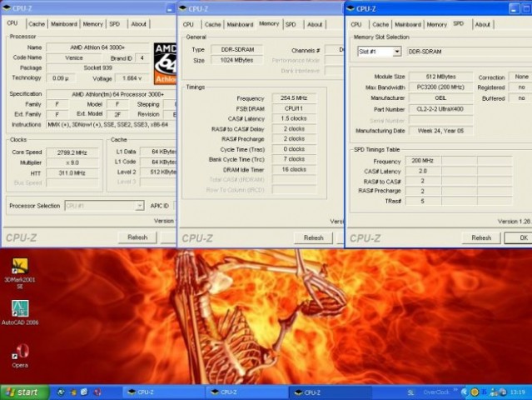Open SPD tab in processor window
The height and width of the screenshot is (400, 532).
(115, 24)
